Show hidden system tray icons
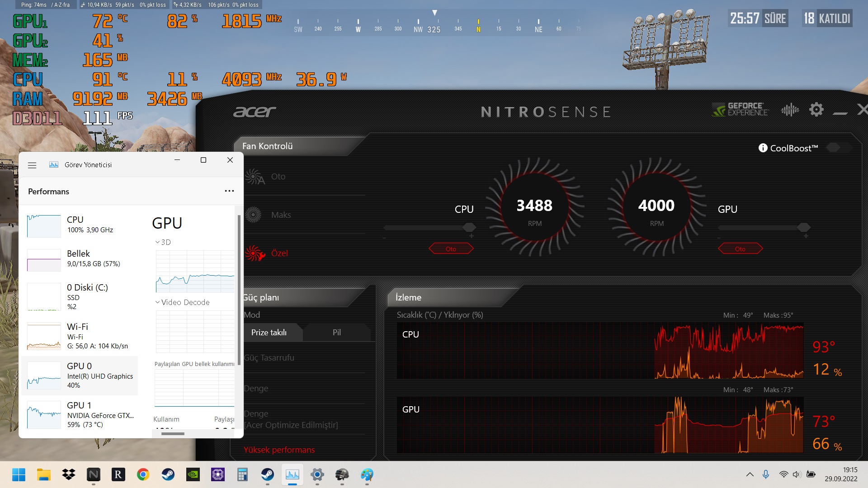 point(750,474)
